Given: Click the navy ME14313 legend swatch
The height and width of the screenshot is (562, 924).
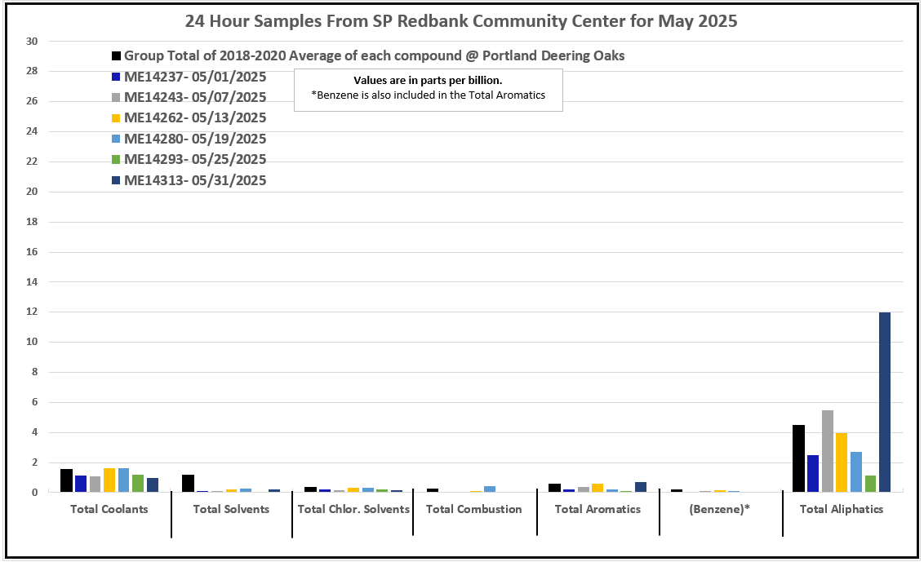Looking at the screenshot, I should [x=117, y=181].
